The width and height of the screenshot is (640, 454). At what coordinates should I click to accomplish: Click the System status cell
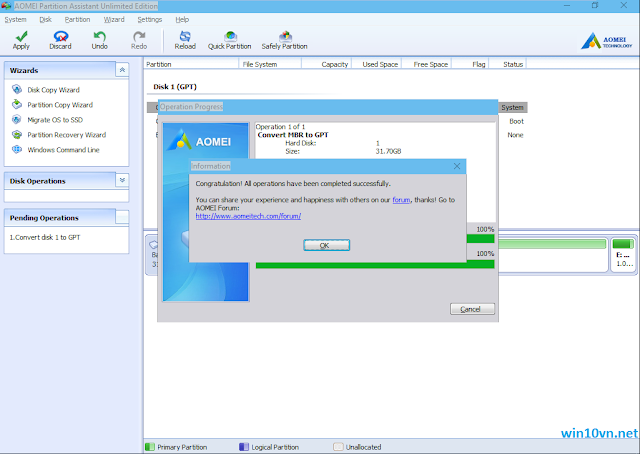point(512,107)
